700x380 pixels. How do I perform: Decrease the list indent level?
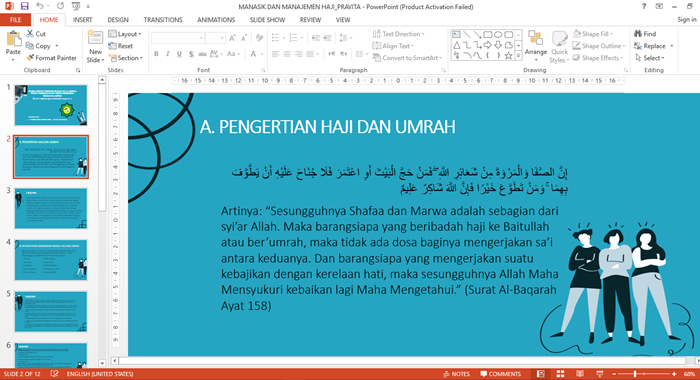(x=316, y=38)
